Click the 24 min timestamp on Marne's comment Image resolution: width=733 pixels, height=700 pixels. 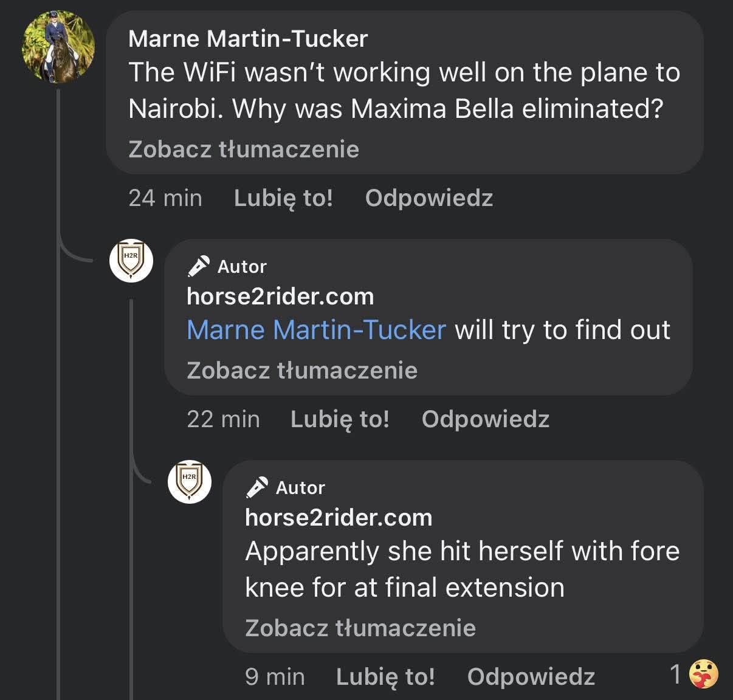click(x=165, y=198)
